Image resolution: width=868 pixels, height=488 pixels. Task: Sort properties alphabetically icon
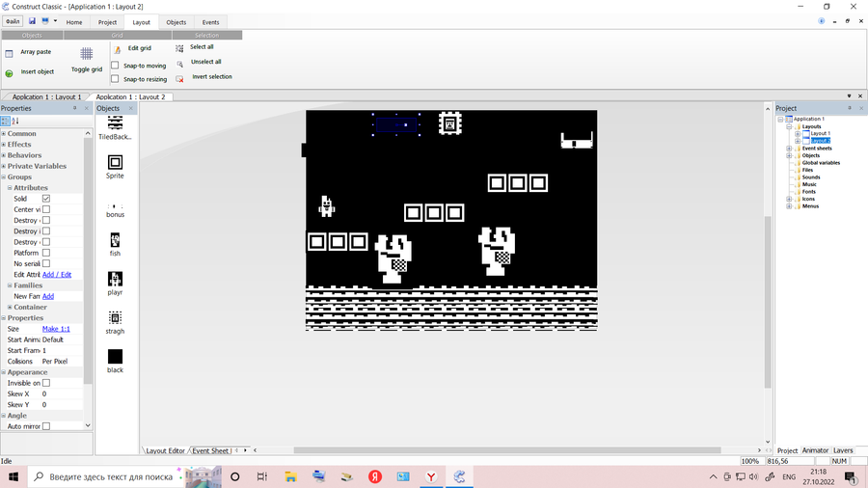15,121
